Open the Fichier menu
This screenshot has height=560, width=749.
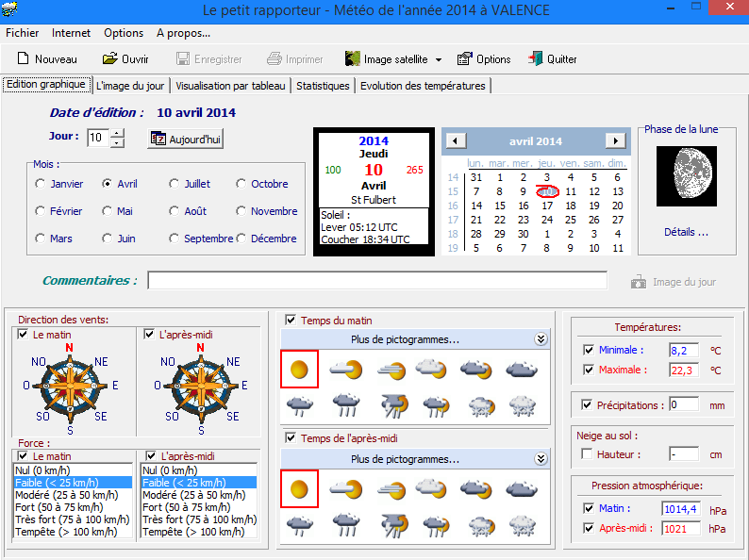point(22,33)
